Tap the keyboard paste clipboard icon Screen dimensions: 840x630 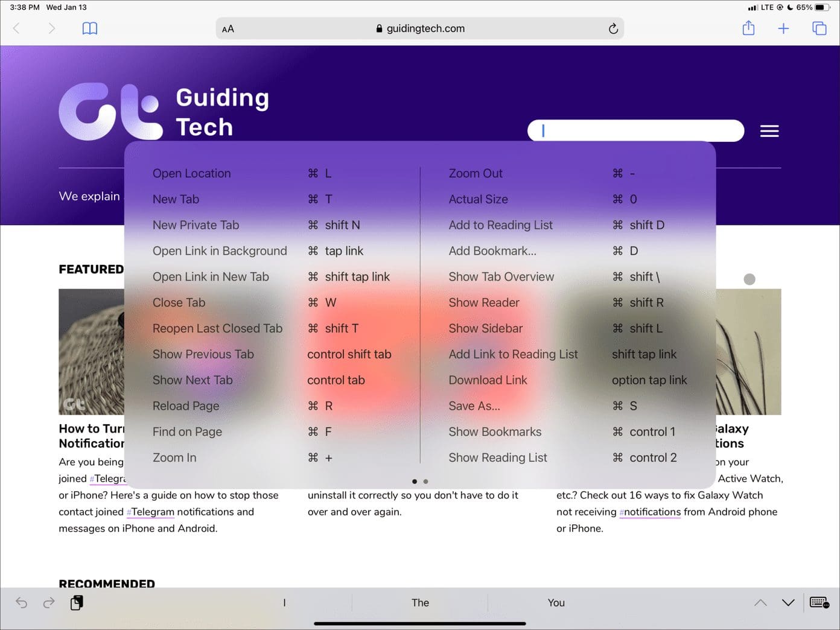[x=77, y=602]
